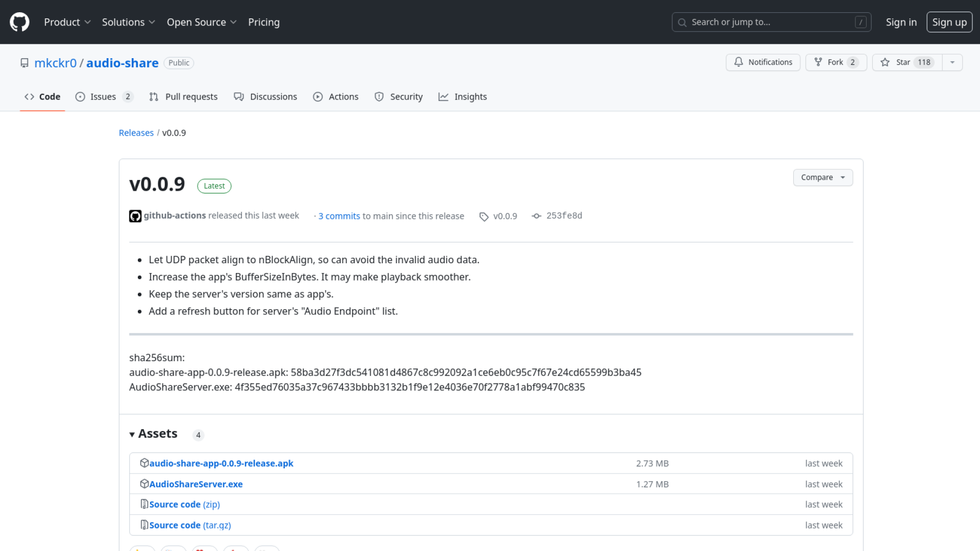Download AudioShareServer.exe asset

click(x=196, y=484)
